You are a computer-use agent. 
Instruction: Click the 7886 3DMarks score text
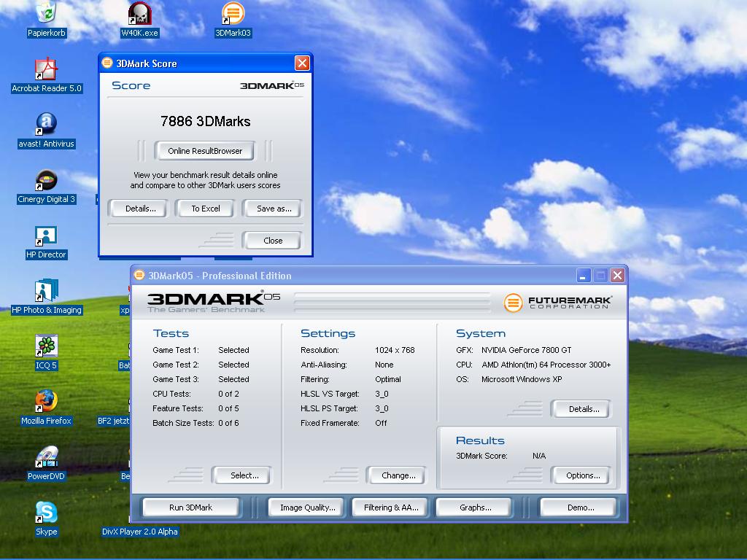[x=205, y=122]
